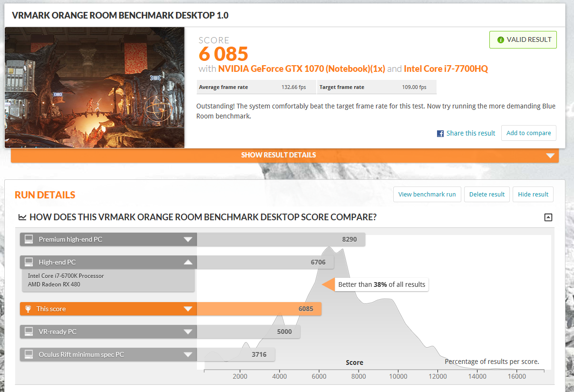Image resolution: width=574 pixels, height=392 pixels.
Task: Click the Add to compare button
Action: point(529,133)
